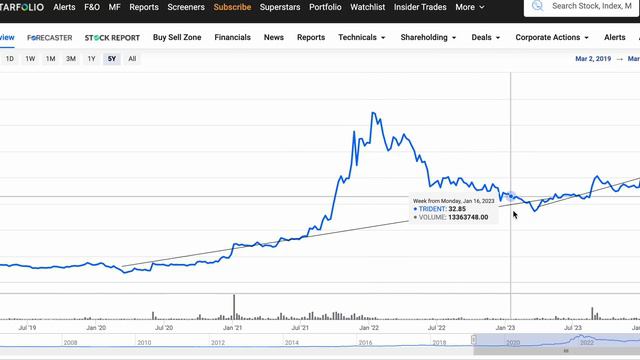Expand Corporate Actions dropdown
The width and height of the screenshot is (640, 360).
pos(552,37)
